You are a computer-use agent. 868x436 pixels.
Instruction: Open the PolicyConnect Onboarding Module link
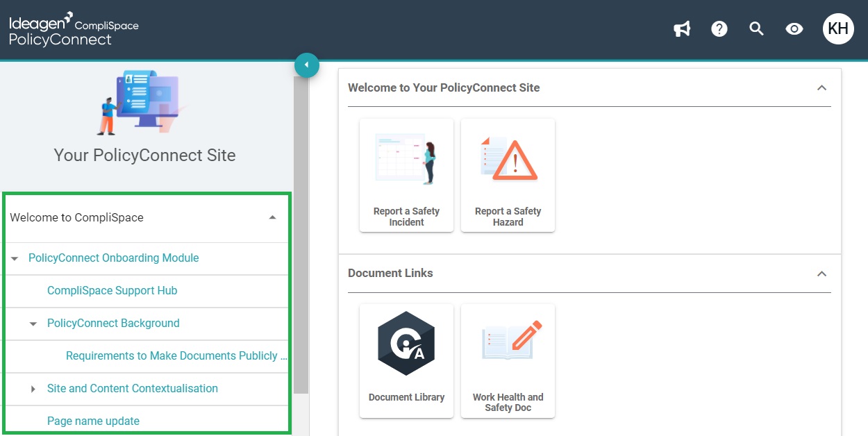coord(114,258)
